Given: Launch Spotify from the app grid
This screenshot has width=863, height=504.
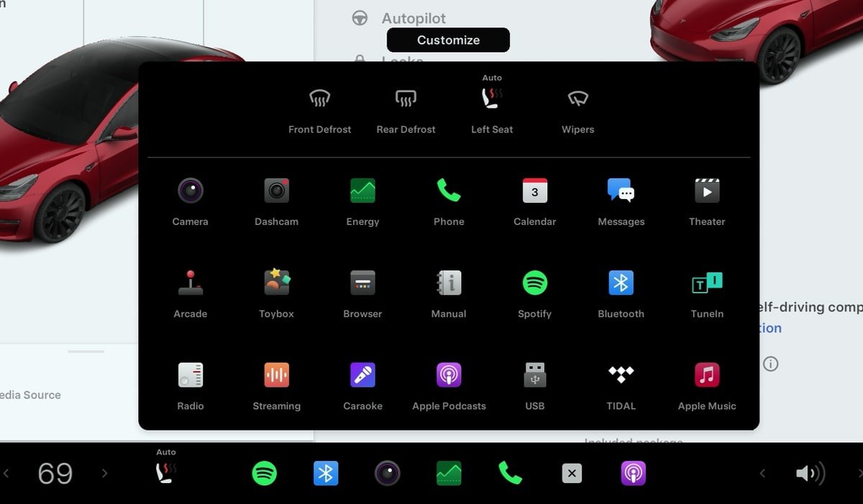Looking at the screenshot, I should point(534,294).
